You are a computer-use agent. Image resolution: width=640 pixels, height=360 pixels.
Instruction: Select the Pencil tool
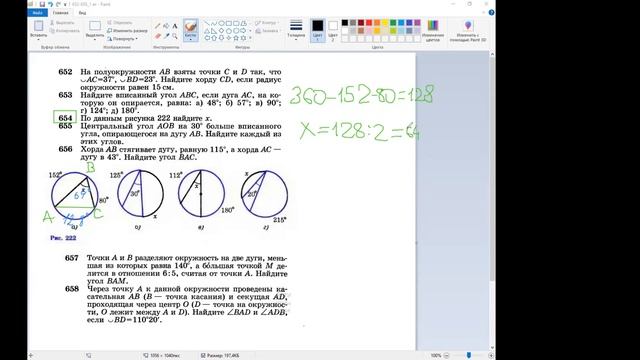(x=158, y=26)
